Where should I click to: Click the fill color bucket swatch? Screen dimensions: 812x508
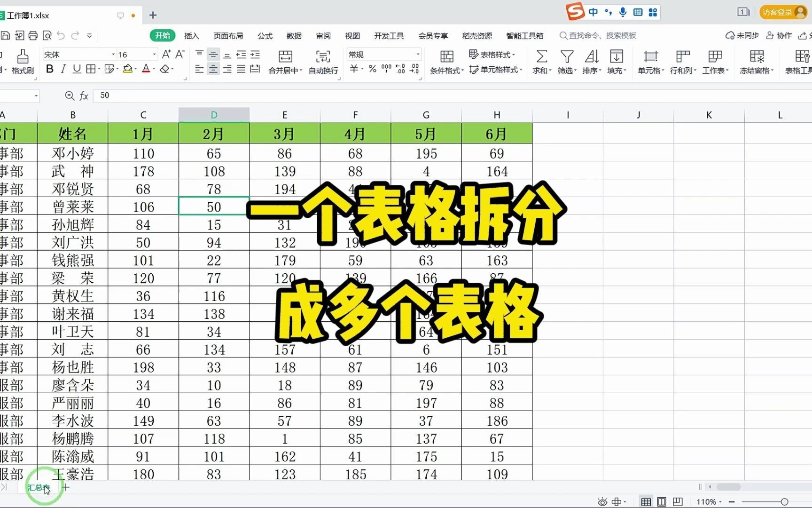(x=127, y=69)
